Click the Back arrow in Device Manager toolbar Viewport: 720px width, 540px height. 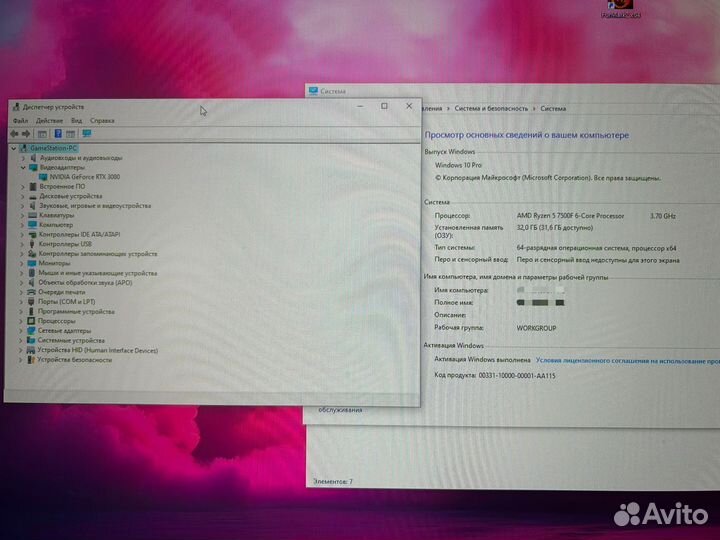click(14, 134)
